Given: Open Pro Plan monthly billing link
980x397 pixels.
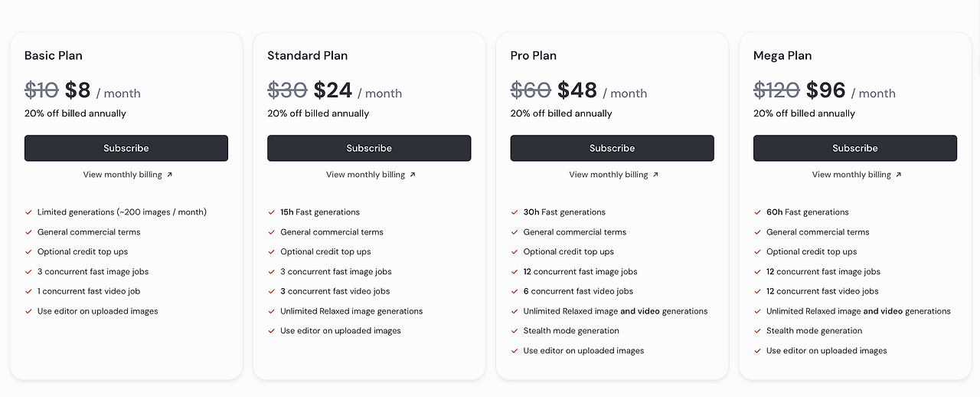Looking at the screenshot, I should 609,175.
